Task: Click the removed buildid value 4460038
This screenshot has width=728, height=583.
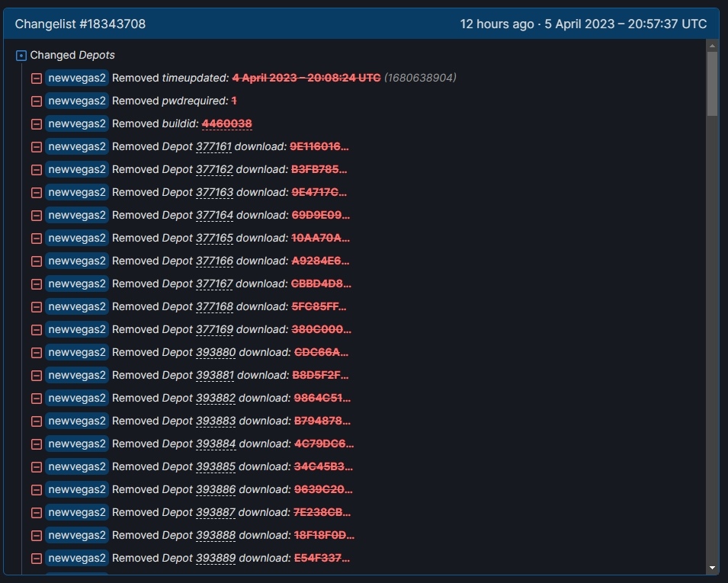Action: pyautogui.click(x=226, y=123)
